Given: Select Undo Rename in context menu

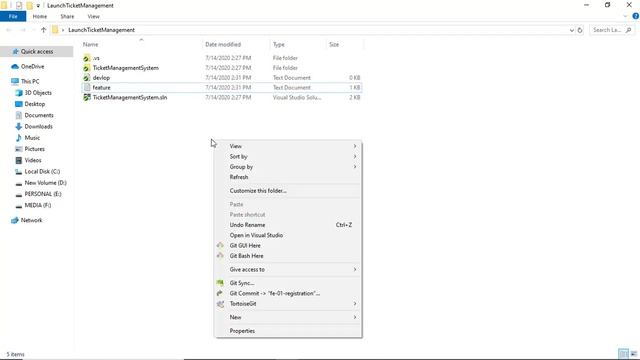Looking at the screenshot, I should tap(247, 225).
